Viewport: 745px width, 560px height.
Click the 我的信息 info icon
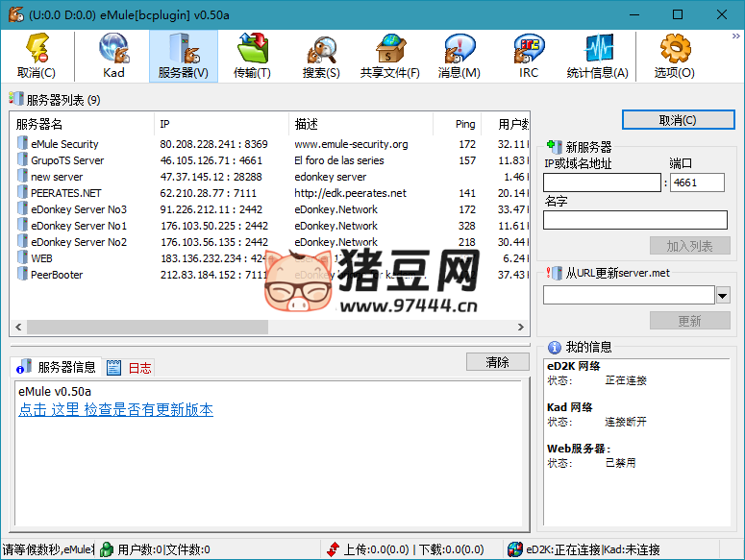point(554,348)
